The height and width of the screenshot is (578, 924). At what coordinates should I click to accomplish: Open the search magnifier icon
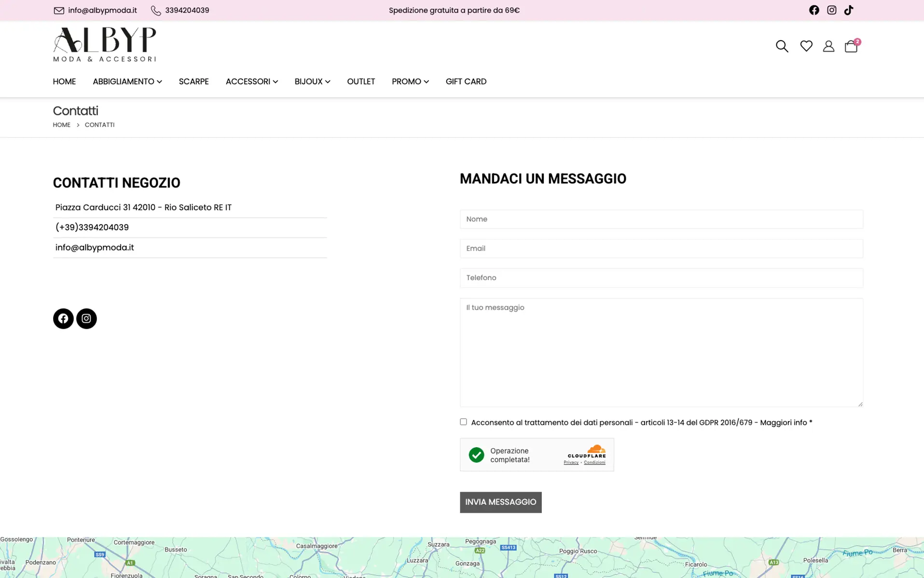(x=782, y=46)
